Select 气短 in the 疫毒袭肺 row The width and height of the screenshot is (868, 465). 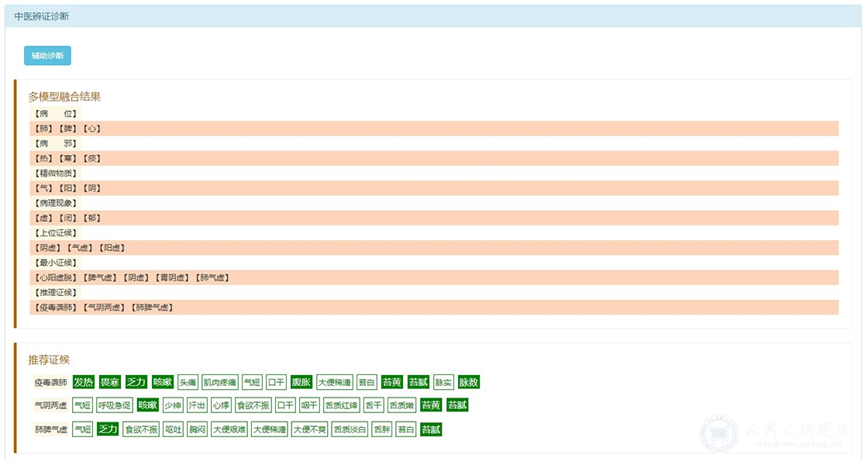pyautogui.click(x=252, y=382)
